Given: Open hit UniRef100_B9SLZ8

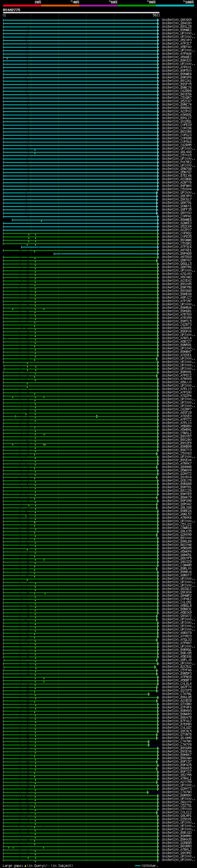Looking at the screenshot, I should pos(177,26).
